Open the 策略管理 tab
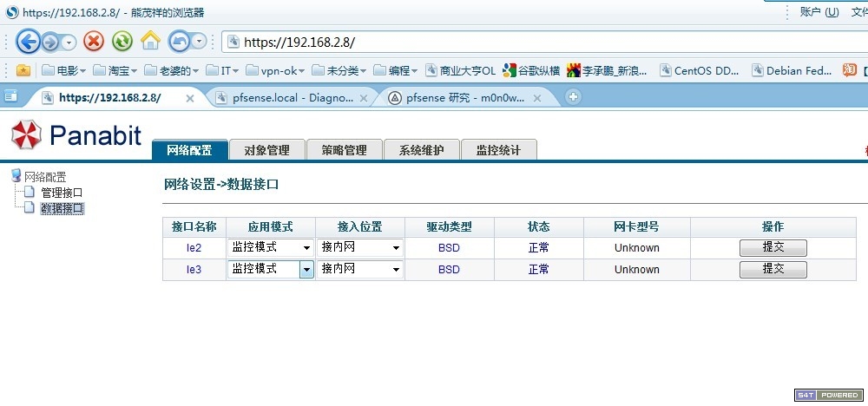This screenshot has height=406, width=868. 344,150
